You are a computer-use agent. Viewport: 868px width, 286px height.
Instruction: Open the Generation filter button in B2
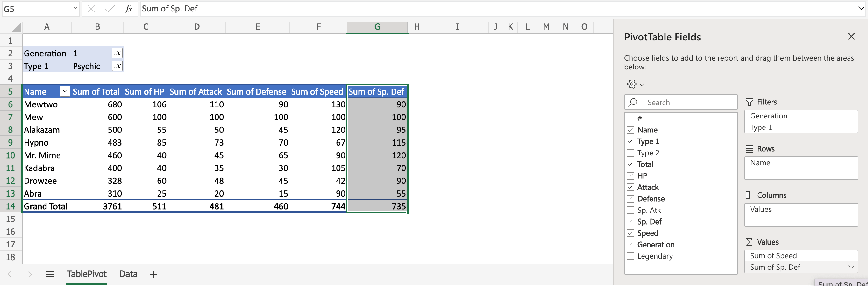[117, 53]
